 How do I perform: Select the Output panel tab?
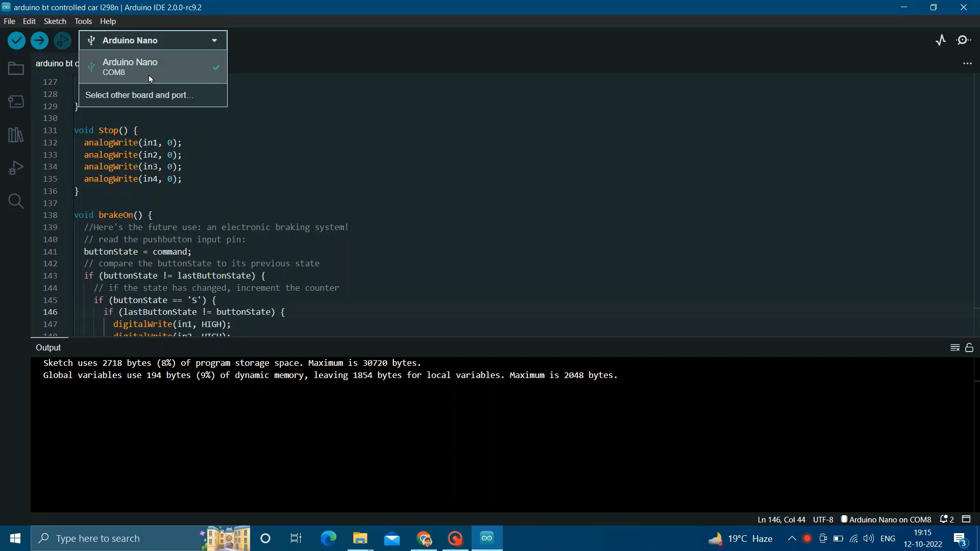pos(48,348)
